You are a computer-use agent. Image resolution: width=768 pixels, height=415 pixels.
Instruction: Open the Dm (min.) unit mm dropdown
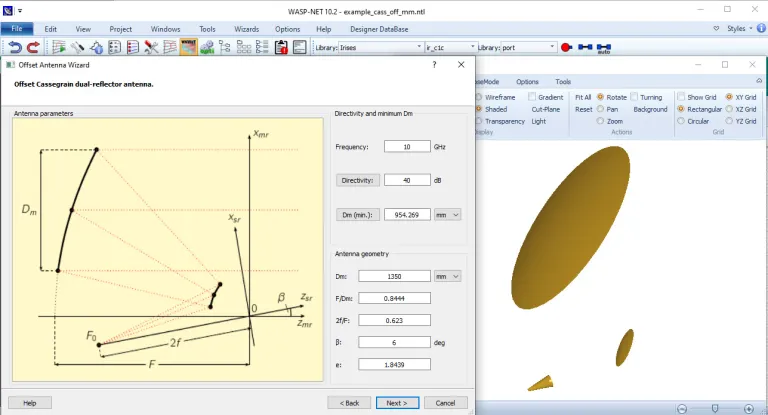447,215
